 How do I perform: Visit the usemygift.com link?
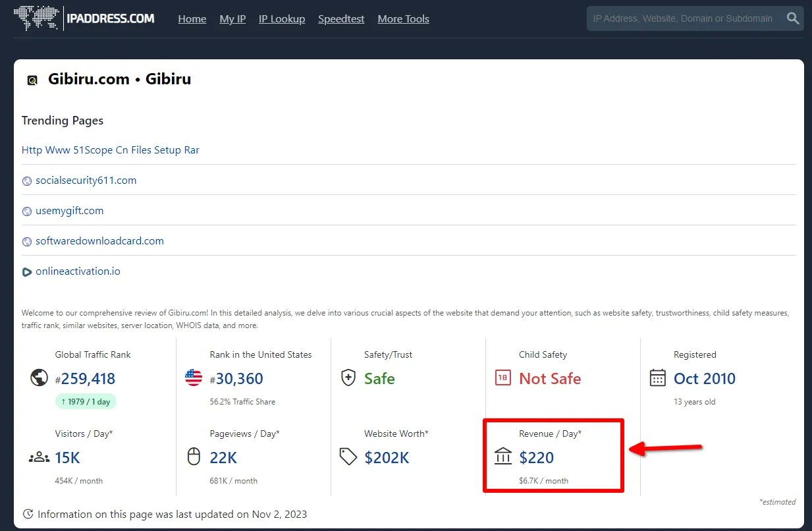70,211
